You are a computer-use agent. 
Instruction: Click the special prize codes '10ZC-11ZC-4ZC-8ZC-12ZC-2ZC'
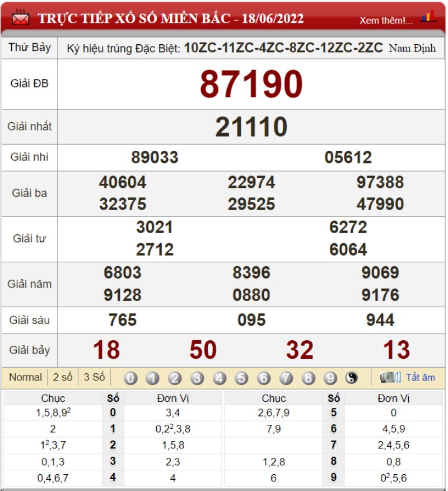(283, 48)
